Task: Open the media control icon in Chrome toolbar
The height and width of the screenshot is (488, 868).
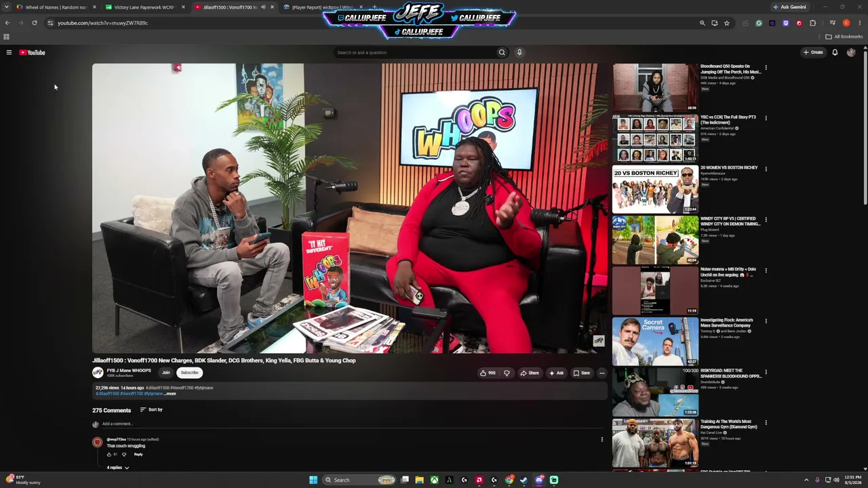Action: 833,23
